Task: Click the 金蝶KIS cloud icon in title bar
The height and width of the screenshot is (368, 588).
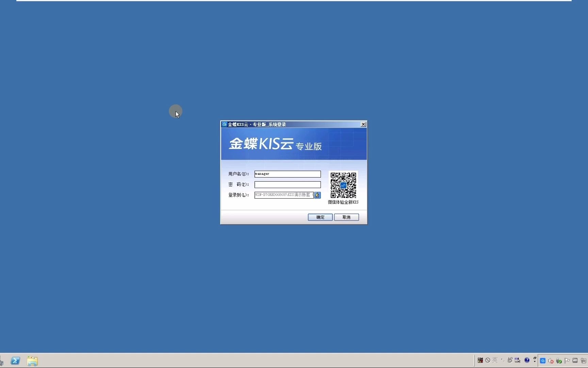Action: 224,124
